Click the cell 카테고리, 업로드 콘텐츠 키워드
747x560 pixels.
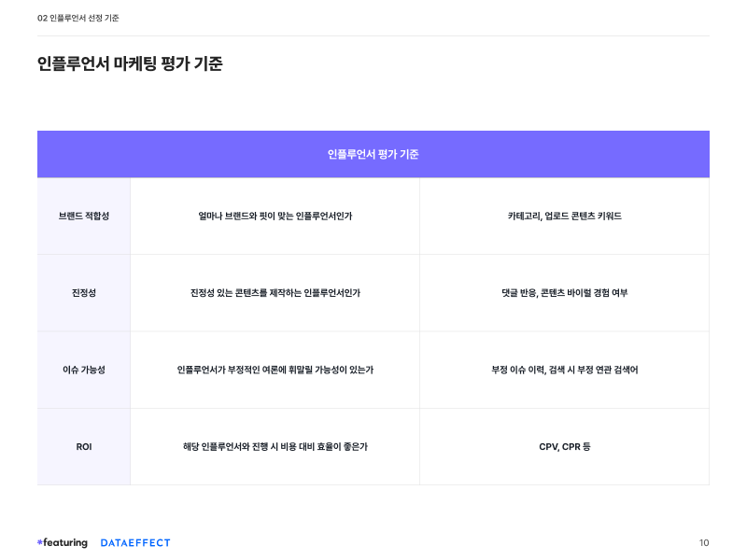(565, 217)
